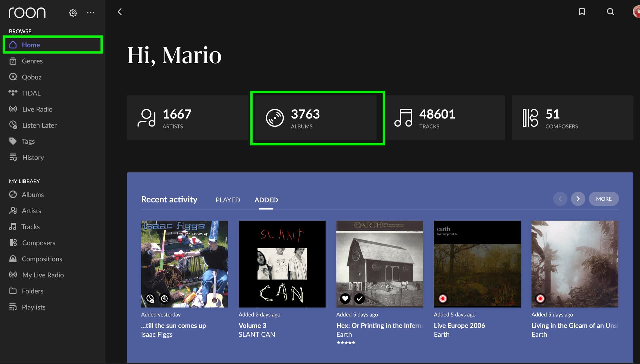Screen dimensions: 640x364
Task: Toggle the checkmark badge on Hex album
Action: (x=359, y=298)
